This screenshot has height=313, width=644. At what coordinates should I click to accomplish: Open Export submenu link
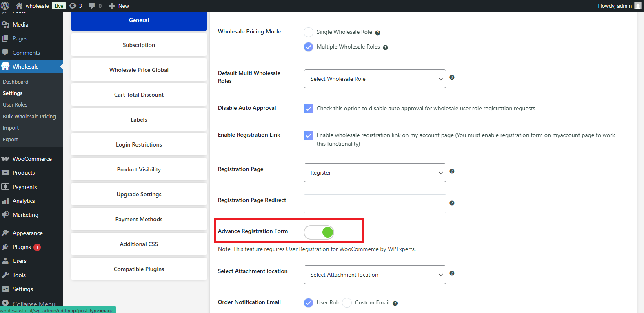click(10, 139)
